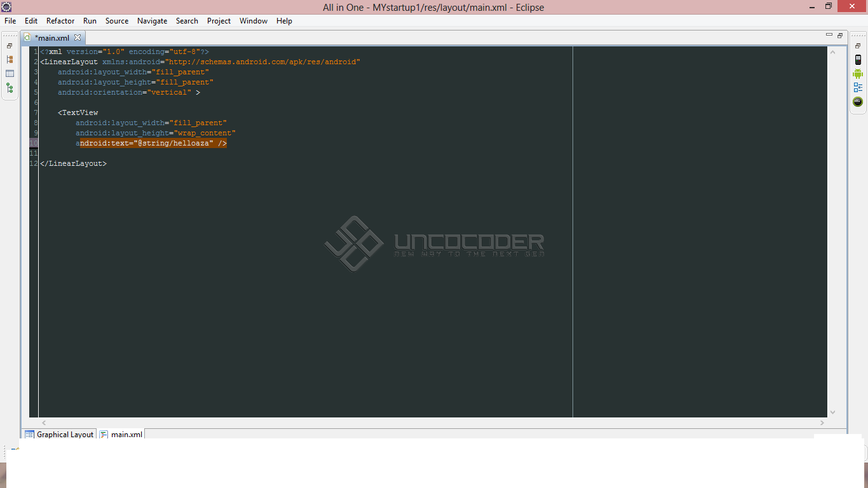Open the green Android robot fast view
The image size is (868, 488).
(858, 74)
